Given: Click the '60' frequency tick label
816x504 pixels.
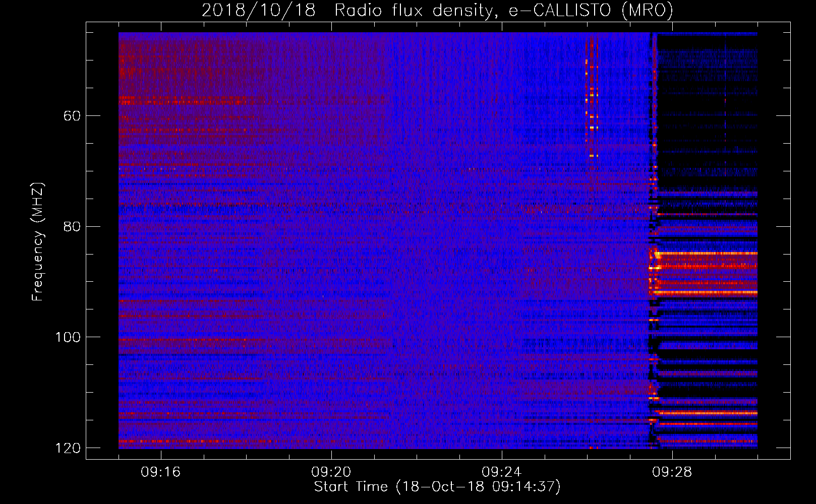Looking at the screenshot, I should [72, 116].
